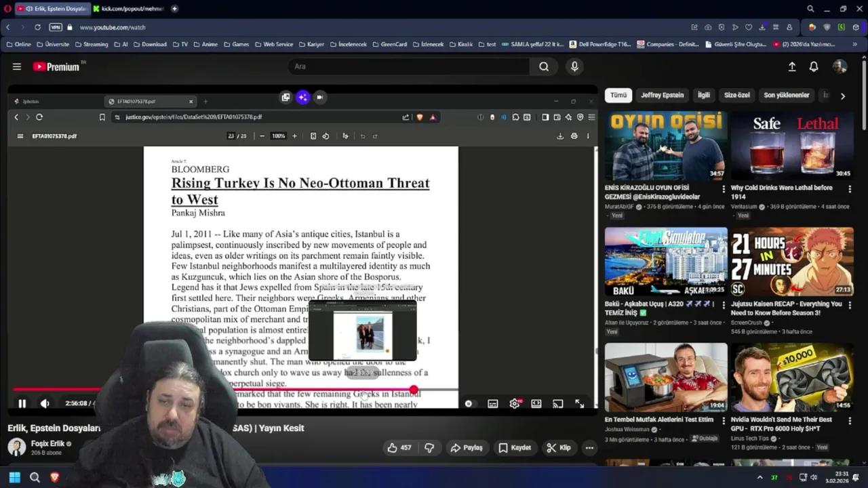Open the GreenCard bookmarks folder
Screen dimensions: 868x488
[389, 44]
